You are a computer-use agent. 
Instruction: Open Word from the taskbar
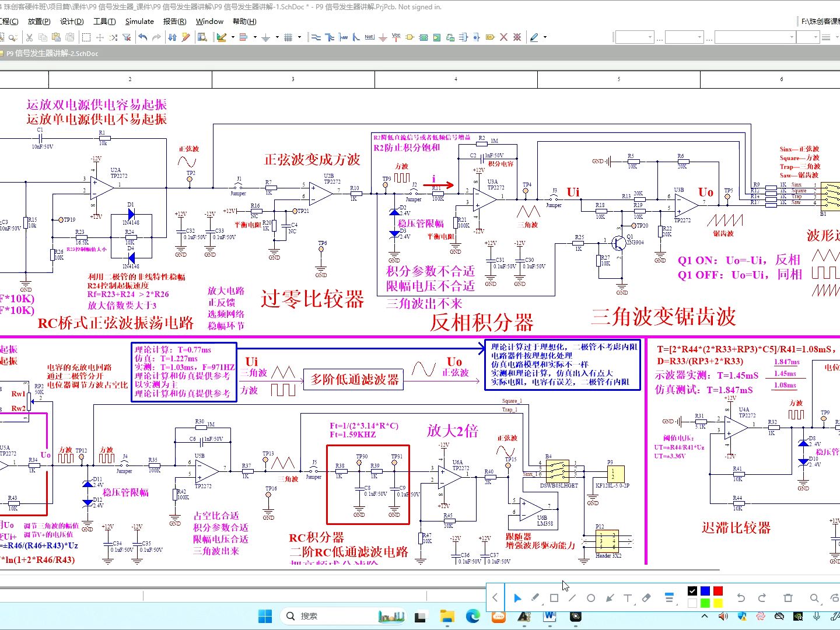click(550, 616)
